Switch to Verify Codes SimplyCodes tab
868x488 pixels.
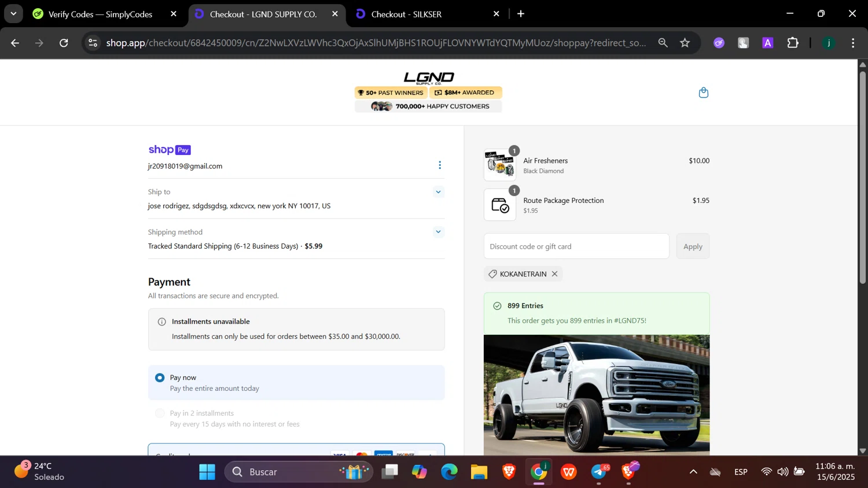(105, 14)
